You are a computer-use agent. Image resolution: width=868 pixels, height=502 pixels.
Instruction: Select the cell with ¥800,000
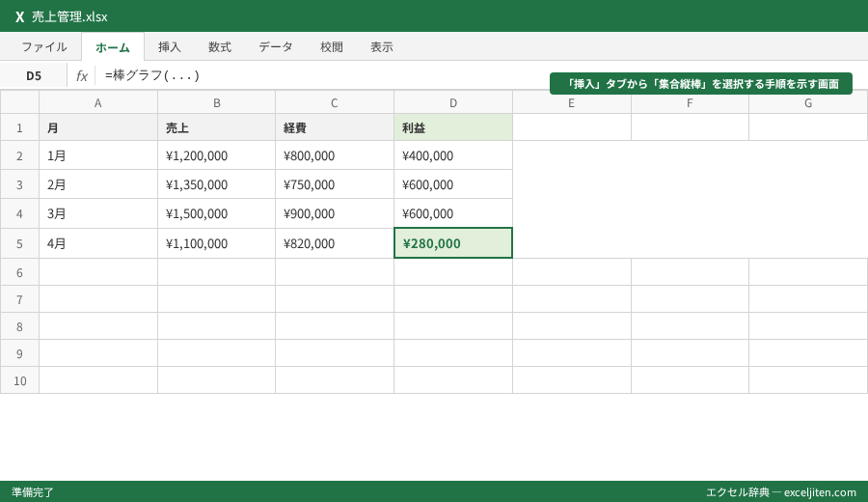pyautogui.click(x=335, y=155)
